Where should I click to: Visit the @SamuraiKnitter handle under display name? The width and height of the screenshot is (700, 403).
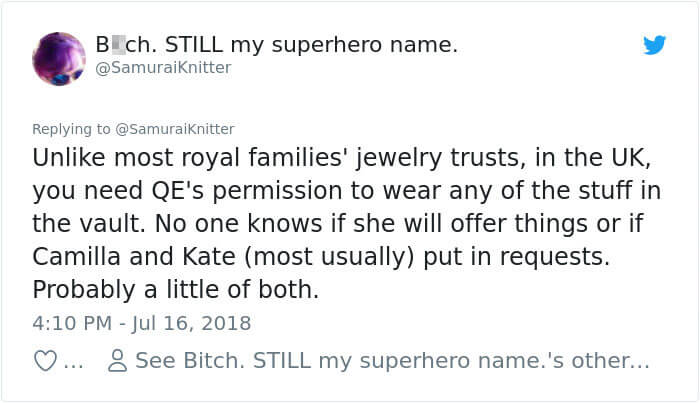point(163,68)
